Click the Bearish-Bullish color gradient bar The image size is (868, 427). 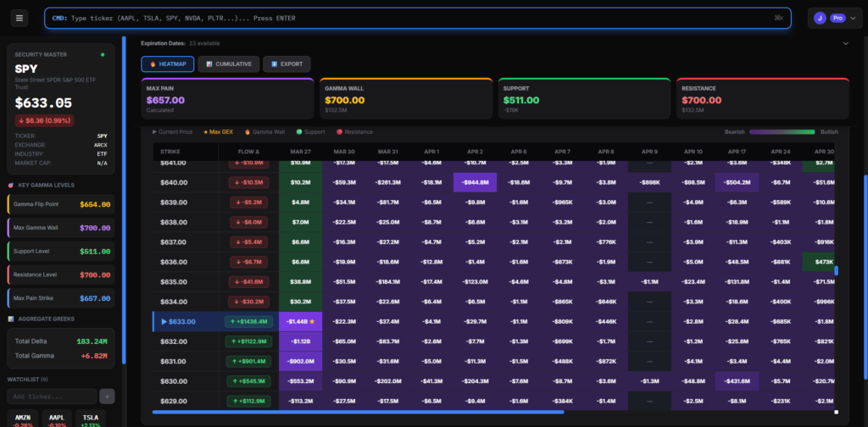click(x=782, y=132)
